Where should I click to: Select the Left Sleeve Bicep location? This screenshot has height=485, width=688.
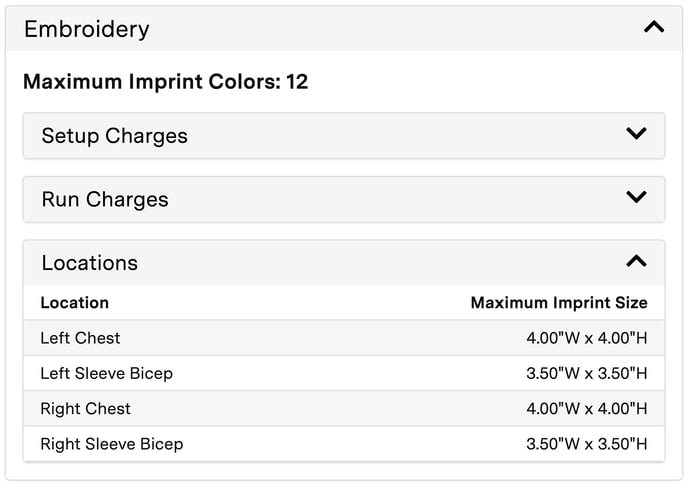pyautogui.click(x=106, y=373)
